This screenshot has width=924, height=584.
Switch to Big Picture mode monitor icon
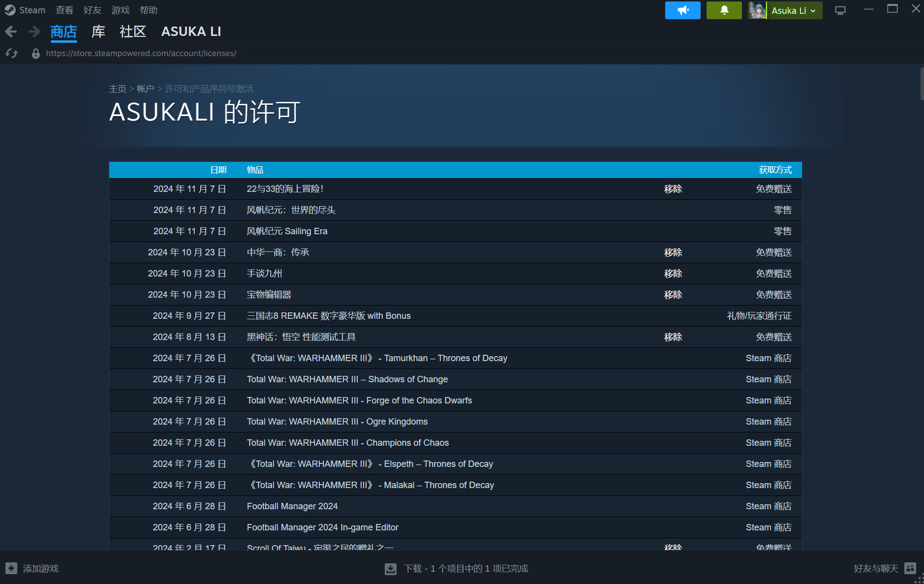tap(840, 10)
